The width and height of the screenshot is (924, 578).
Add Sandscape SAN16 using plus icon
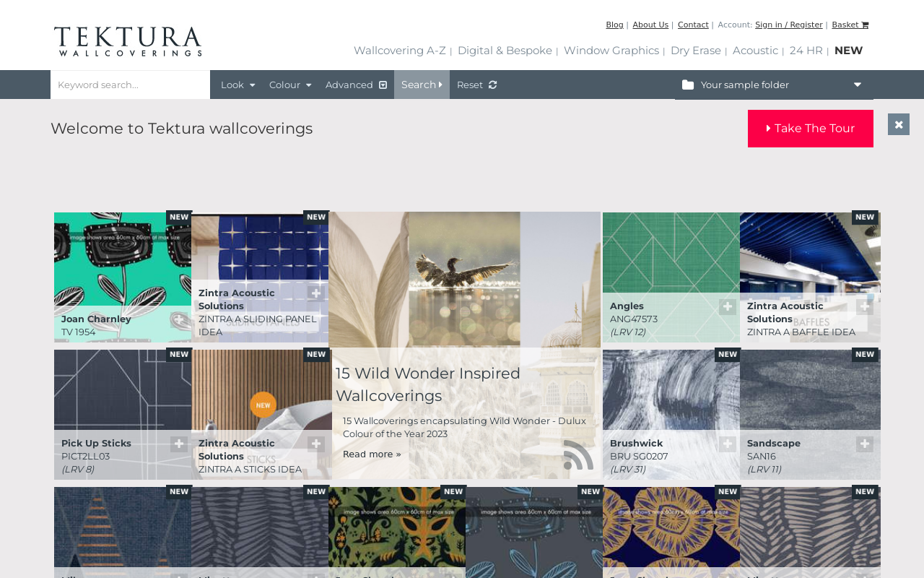pos(865,444)
